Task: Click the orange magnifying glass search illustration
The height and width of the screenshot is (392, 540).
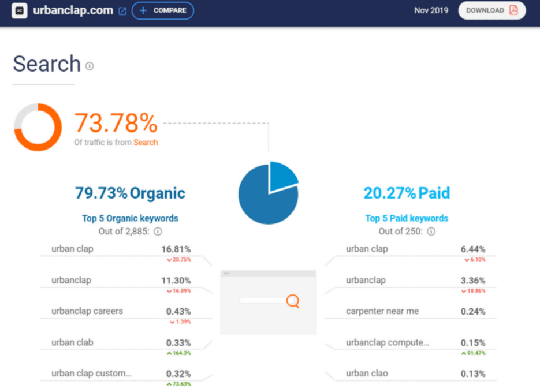Action: coord(292,301)
